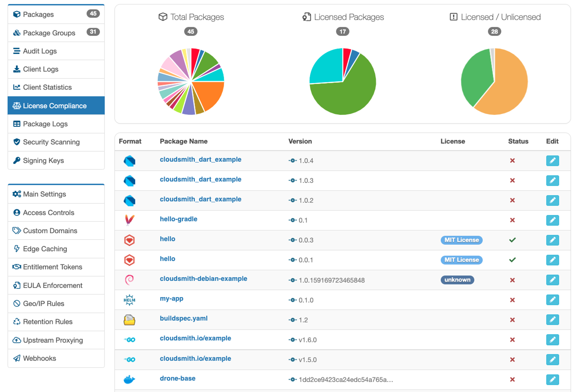Open hello 0.0.3 package link
This screenshot has height=392, width=578.
click(x=167, y=239)
